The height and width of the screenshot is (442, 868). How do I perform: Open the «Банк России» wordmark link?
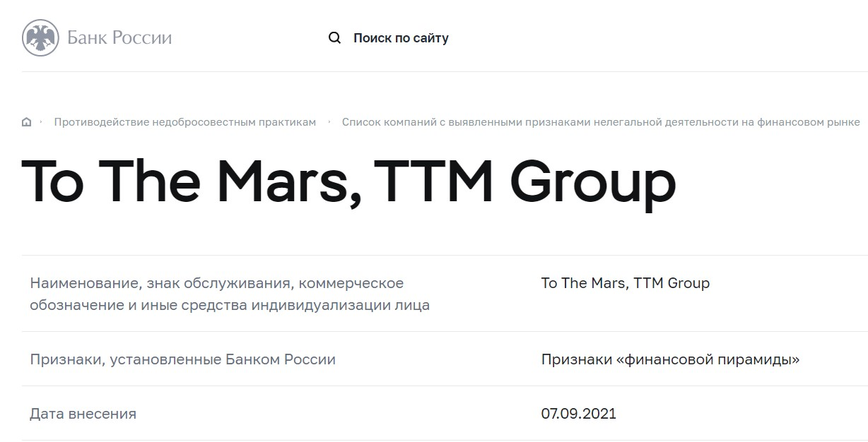pyautogui.click(x=119, y=37)
